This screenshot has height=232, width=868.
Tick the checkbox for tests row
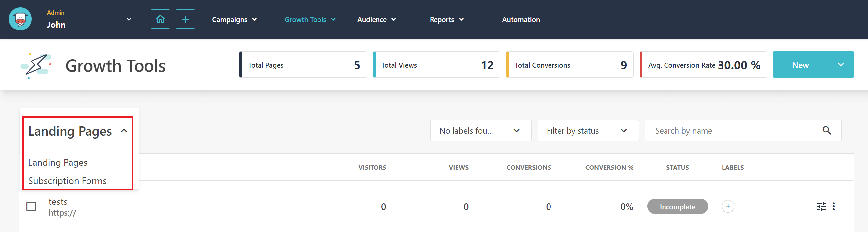pyautogui.click(x=31, y=206)
